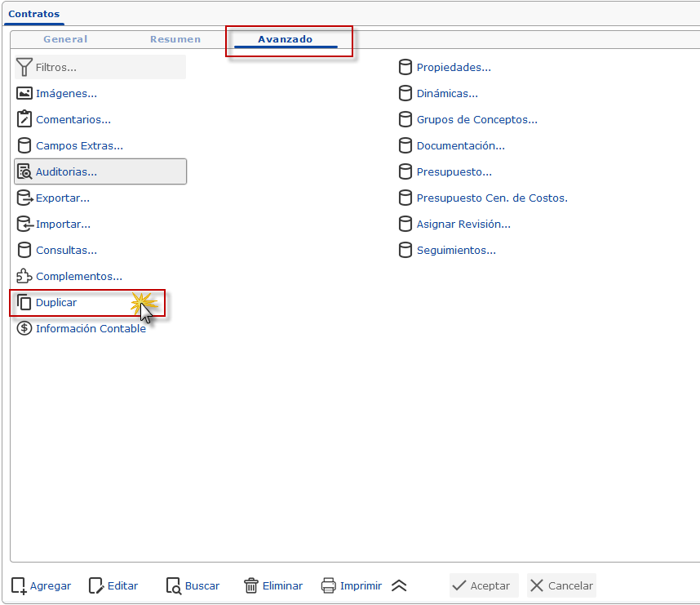The width and height of the screenshot is (700, 605).
Task: Switch to the General tab
Action: point(64,38)
